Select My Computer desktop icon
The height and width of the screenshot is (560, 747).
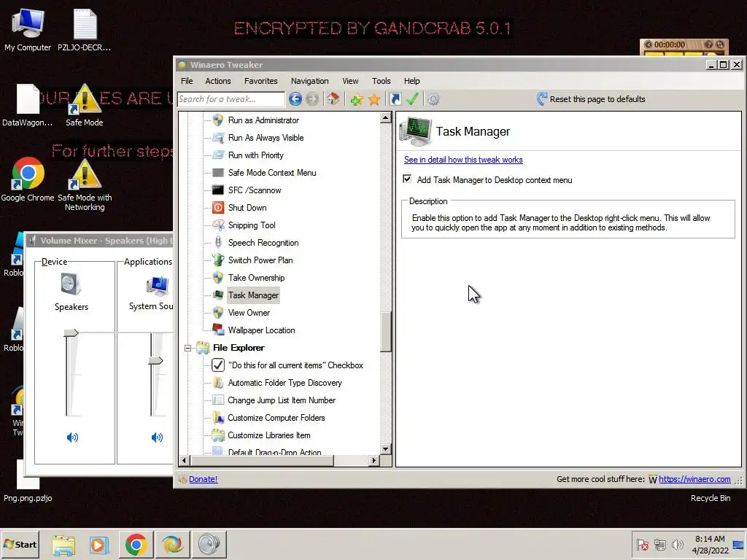click(28, 30)
